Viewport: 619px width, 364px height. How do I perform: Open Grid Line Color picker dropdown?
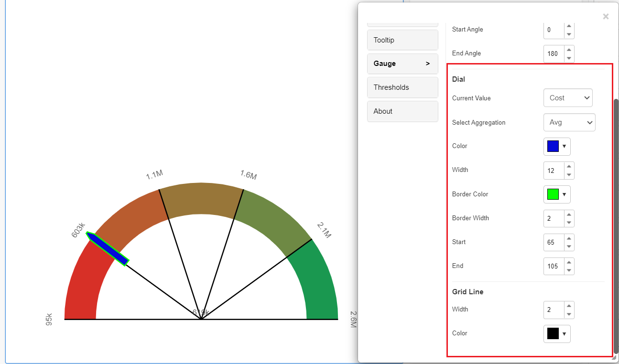pyautogui.click(x=565, y=333)
